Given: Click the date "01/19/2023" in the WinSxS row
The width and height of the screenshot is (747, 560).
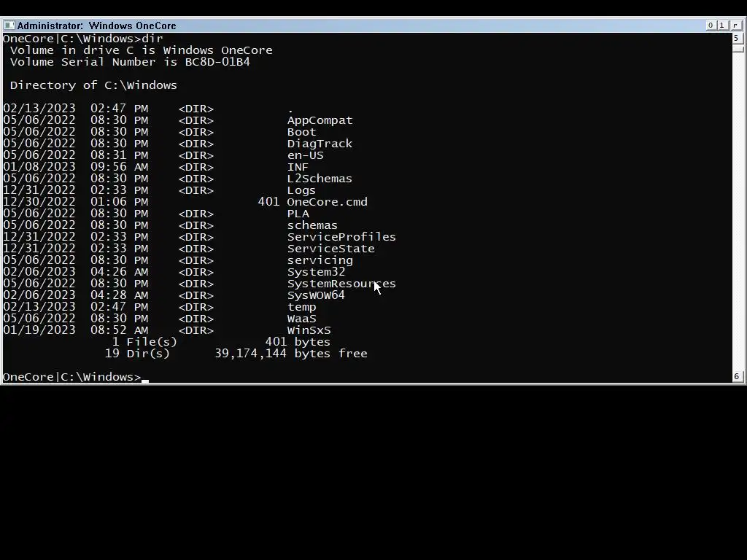Looking at the screenshot, I should (39, 330).
